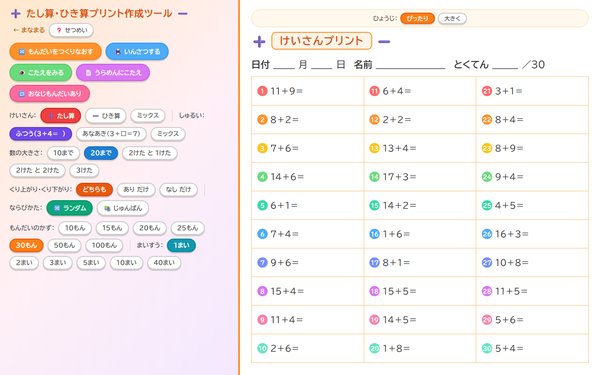
Task: Select なし だけ carrying option
Action: coord(178,189)
